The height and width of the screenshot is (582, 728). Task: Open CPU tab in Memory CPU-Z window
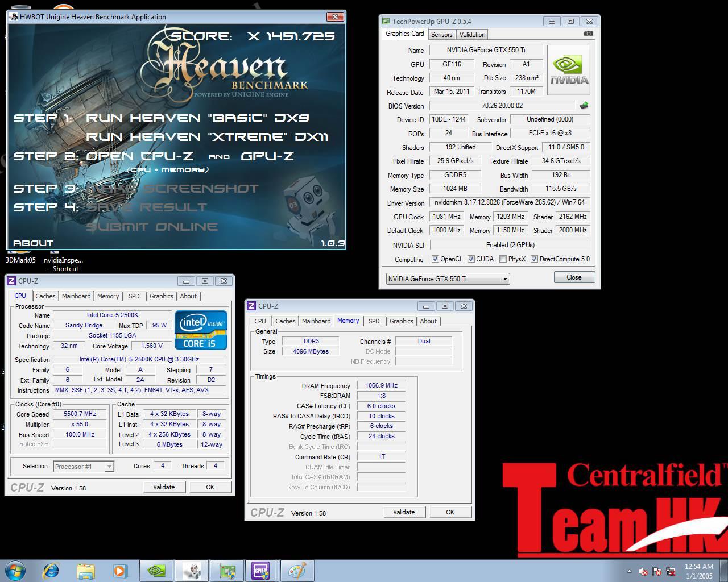click(x=260, y=321)
